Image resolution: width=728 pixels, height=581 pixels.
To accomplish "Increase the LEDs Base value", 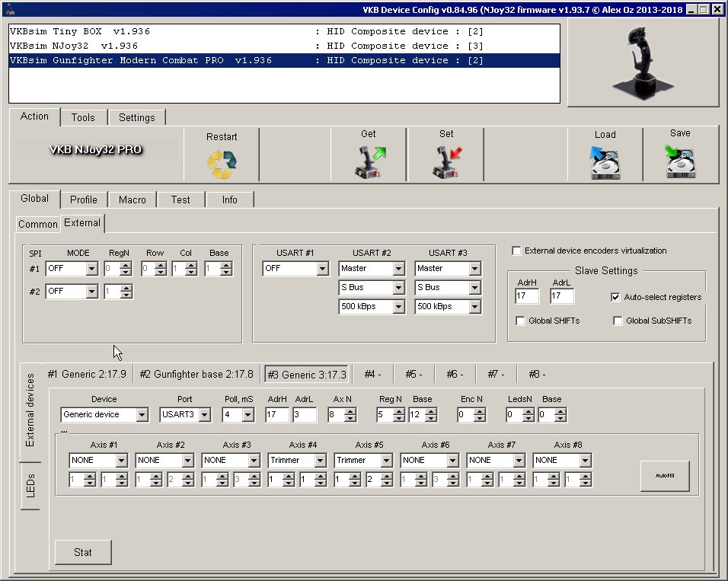I will pyautogui.click(x=560, y=411).
